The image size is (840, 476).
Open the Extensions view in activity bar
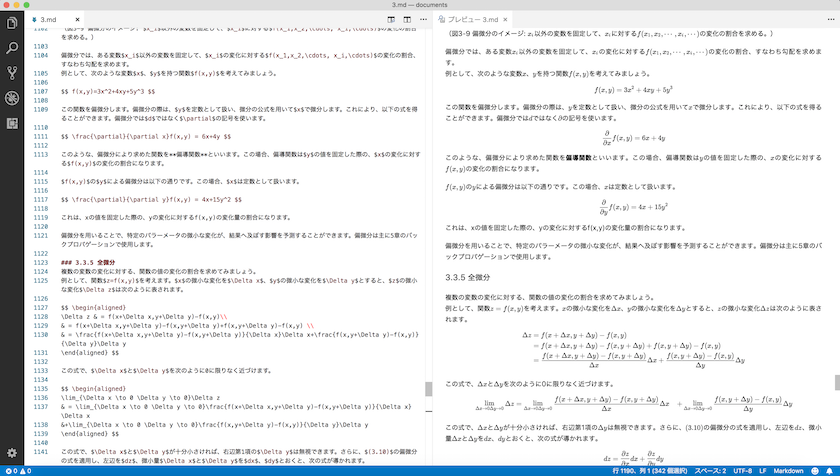(12, 123)
